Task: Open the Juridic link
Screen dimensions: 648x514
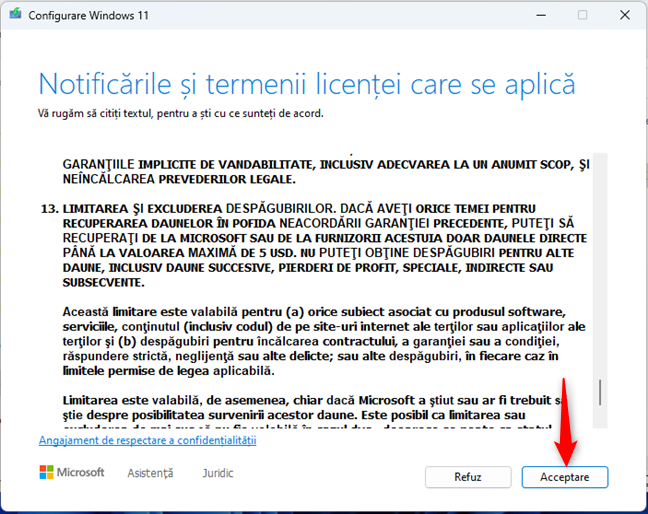Action: click(218, 473)
